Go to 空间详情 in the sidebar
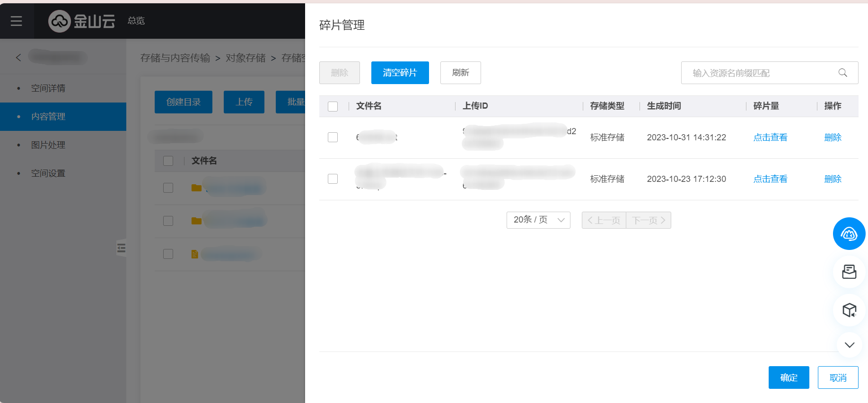868x403 pixels. 48,88
